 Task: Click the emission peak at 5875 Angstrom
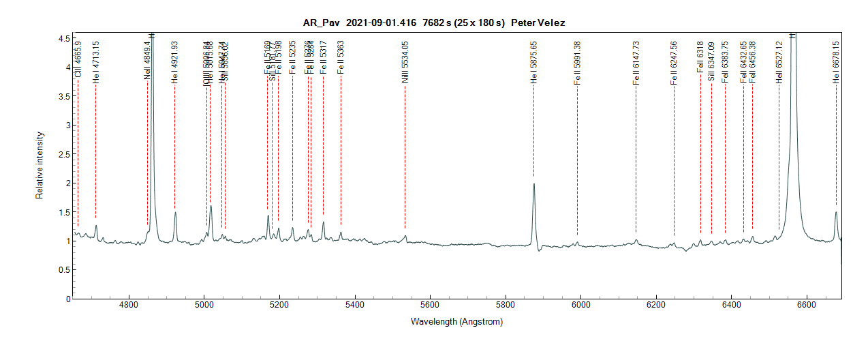pyautogui.click(x=533, y=184)
